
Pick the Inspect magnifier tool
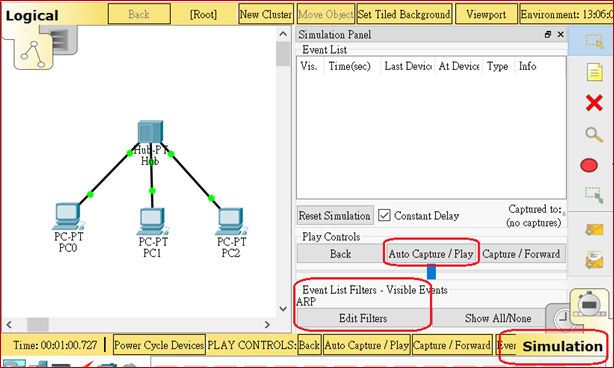click(594, 134)
